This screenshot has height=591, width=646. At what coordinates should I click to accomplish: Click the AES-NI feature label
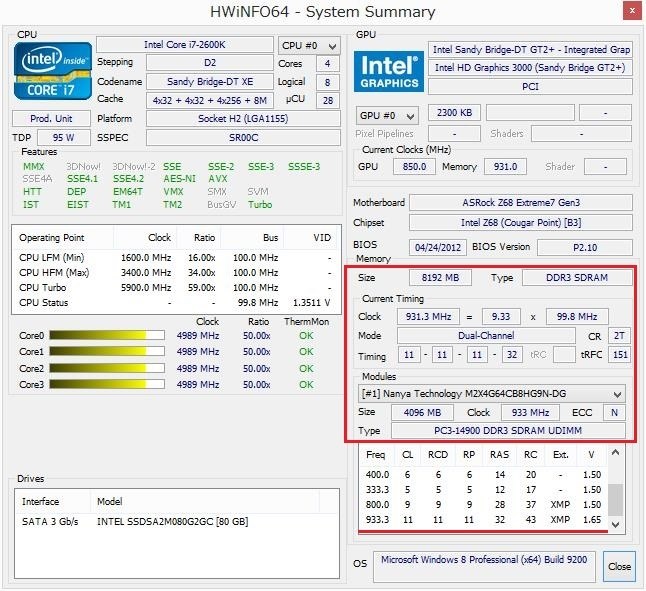point(179,179)
